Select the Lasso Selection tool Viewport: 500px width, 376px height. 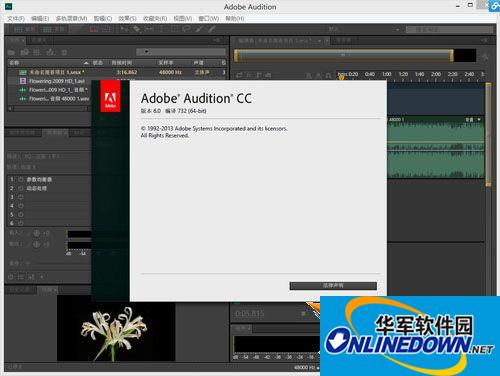186,29
